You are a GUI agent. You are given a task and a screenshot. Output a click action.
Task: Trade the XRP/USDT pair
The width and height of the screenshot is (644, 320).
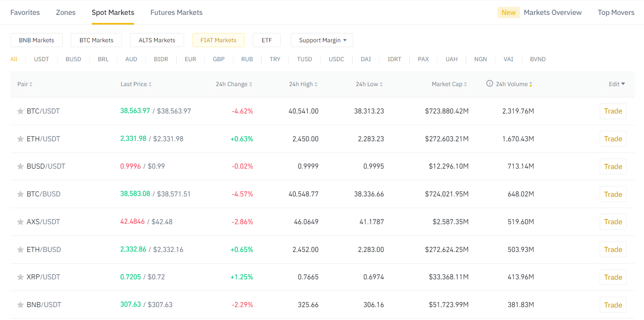click(x=613, y=277)
